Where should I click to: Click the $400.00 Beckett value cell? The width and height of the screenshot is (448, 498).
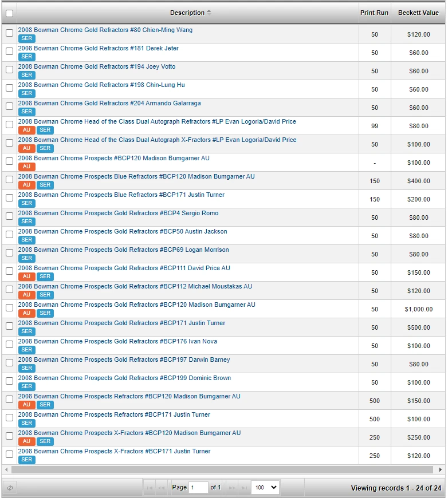(418, 181)
